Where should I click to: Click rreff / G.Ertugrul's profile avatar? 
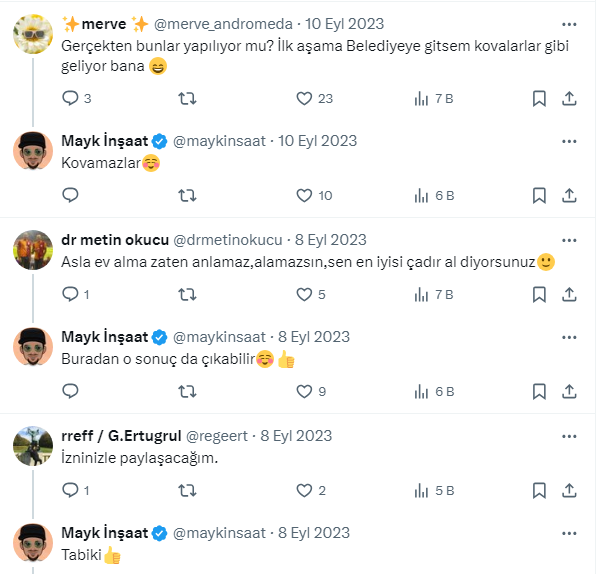tap(33, 446)
